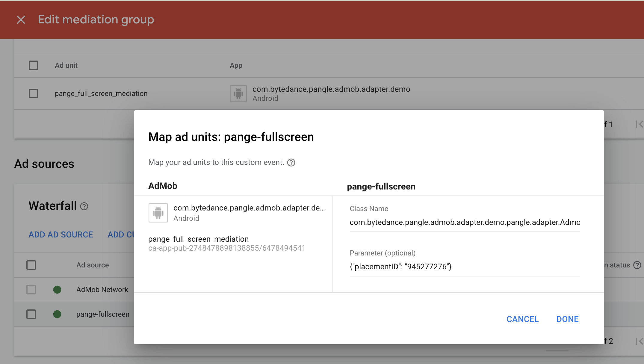Click pange-fullscreen column heading in dialog
644x364 pixels.
click(381, 186)
